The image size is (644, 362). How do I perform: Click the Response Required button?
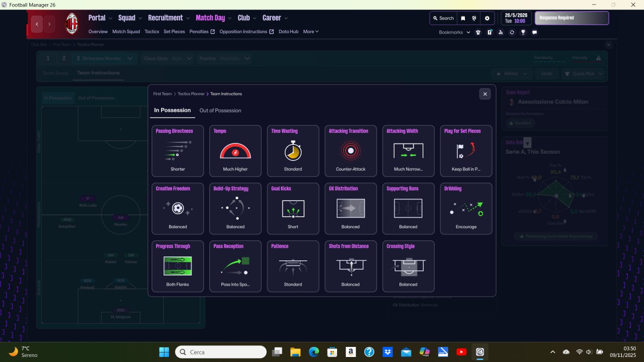[572, 18]
